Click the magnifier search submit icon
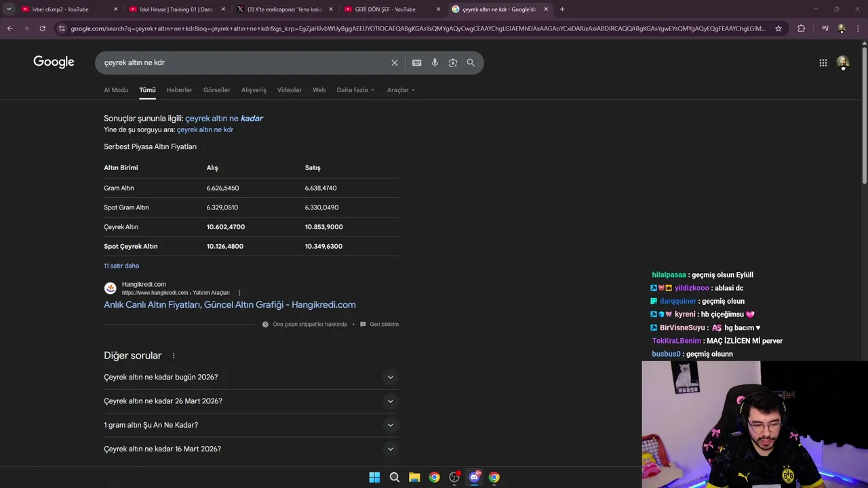Screen dimensions: 868x488 tap(471, 62)
